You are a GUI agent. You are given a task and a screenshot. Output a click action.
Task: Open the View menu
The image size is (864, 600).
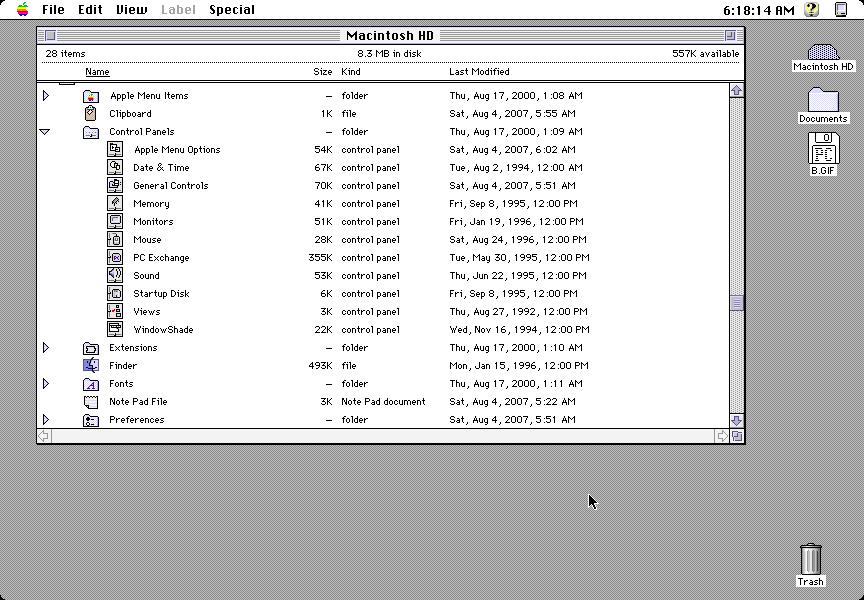pyautogui.click(x=132, y=9)
